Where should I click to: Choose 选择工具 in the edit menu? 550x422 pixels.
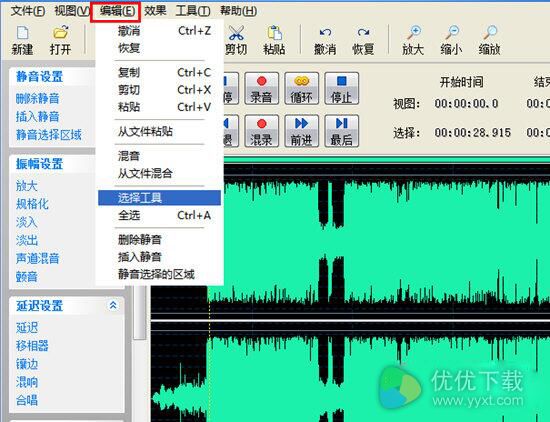point(159,198)
